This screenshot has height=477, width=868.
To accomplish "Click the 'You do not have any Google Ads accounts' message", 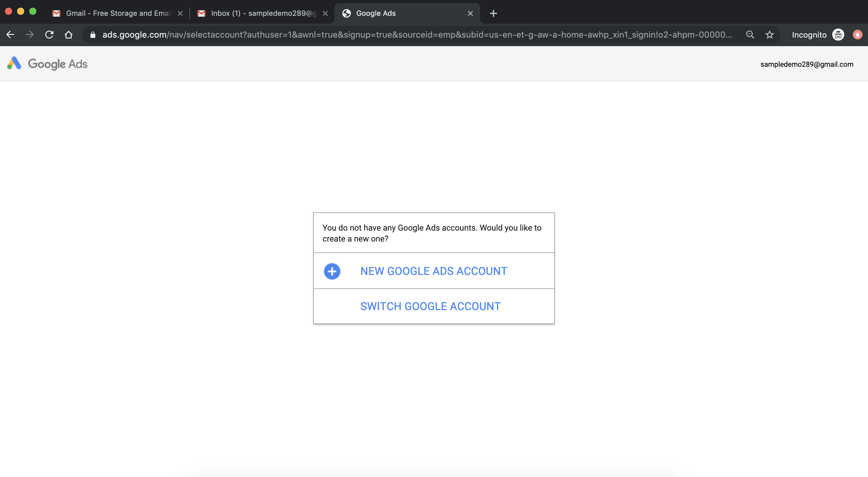I will 432,233.
